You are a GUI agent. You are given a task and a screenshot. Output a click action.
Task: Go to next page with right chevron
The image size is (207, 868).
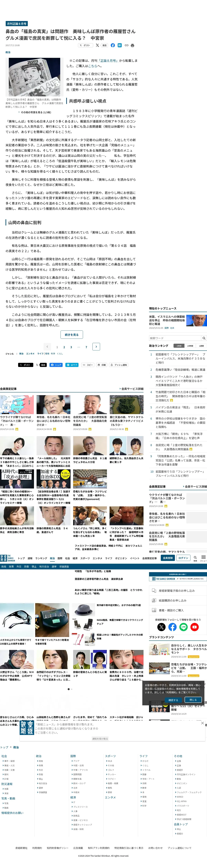coord(96,346)
